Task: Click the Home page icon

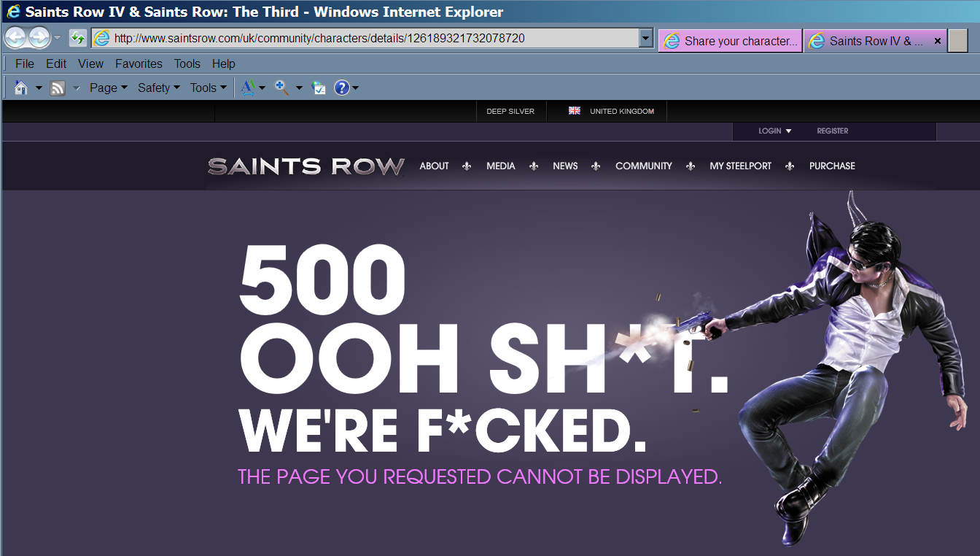Action: (21, 88)
